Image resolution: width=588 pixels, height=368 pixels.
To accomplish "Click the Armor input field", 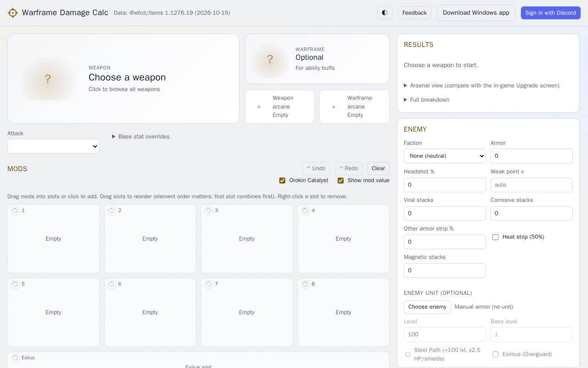I will (531, 156).
